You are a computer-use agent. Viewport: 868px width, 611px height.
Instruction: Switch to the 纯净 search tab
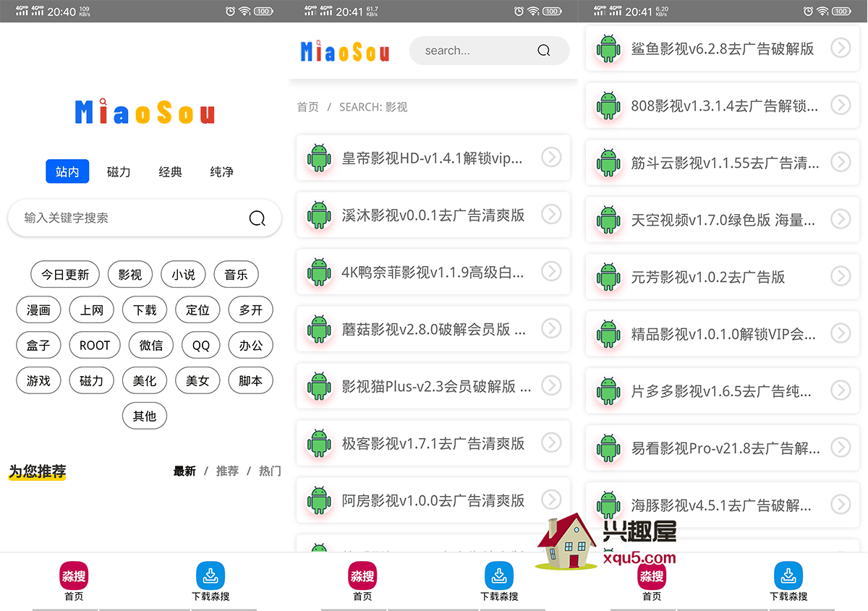[x=222, y=172]
